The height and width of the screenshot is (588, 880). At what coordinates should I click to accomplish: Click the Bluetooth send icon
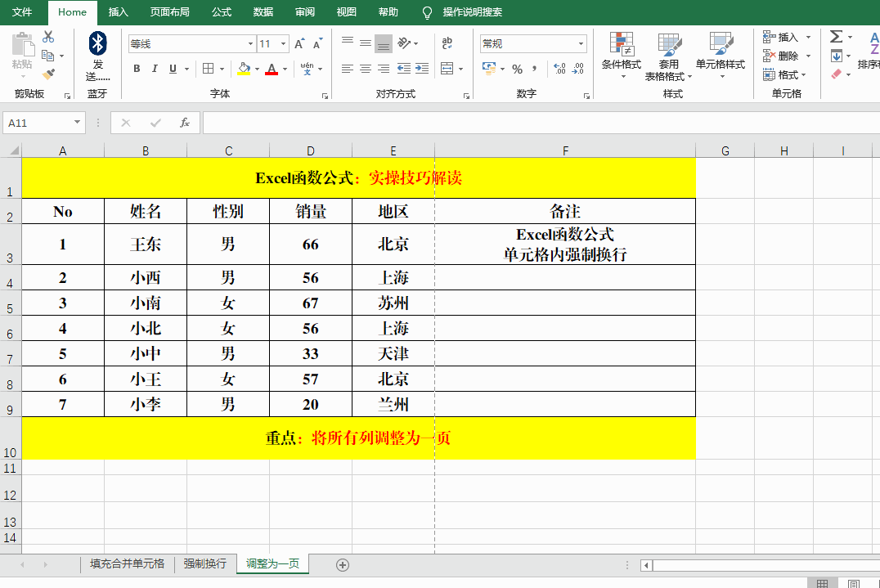point(97,45)
